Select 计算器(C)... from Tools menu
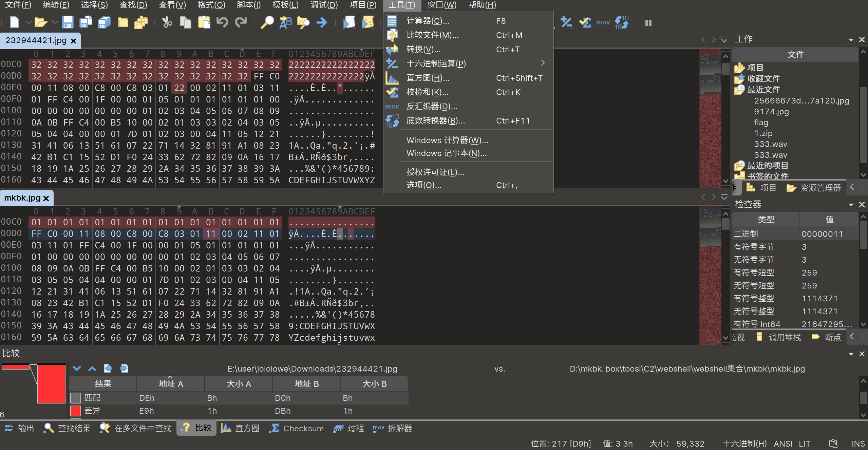Viewport: 868px width, 450px height. tap(468, 21)
